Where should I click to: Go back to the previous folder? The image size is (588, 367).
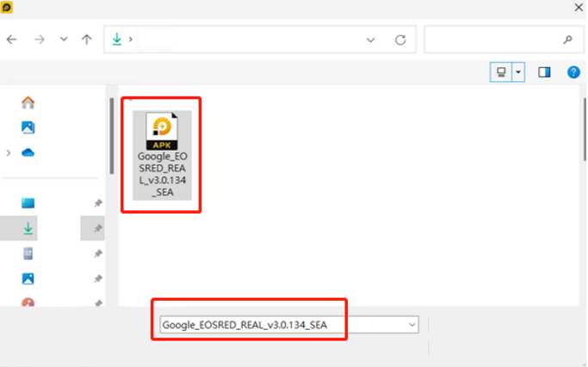[x=12, y=39]
